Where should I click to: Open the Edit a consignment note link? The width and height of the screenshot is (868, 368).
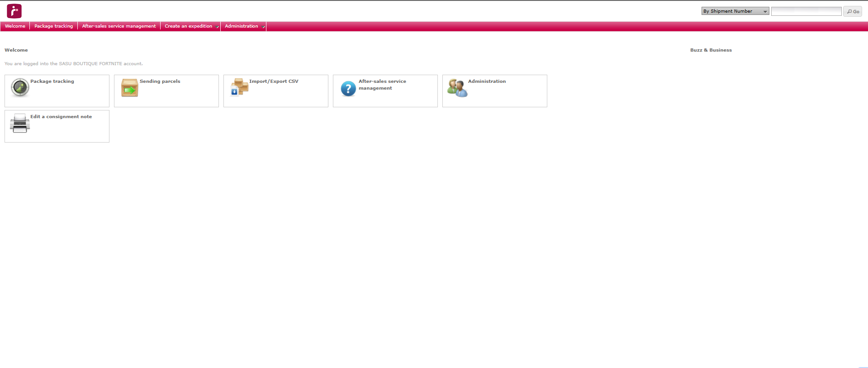[x=61, y=117]
